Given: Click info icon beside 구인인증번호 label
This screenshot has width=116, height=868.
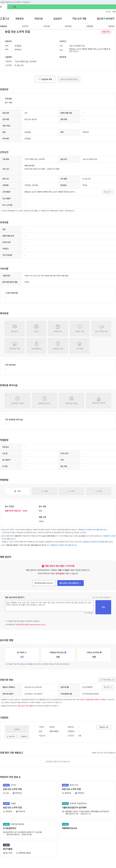Looking at the screenshot, I should pos(71,694).
